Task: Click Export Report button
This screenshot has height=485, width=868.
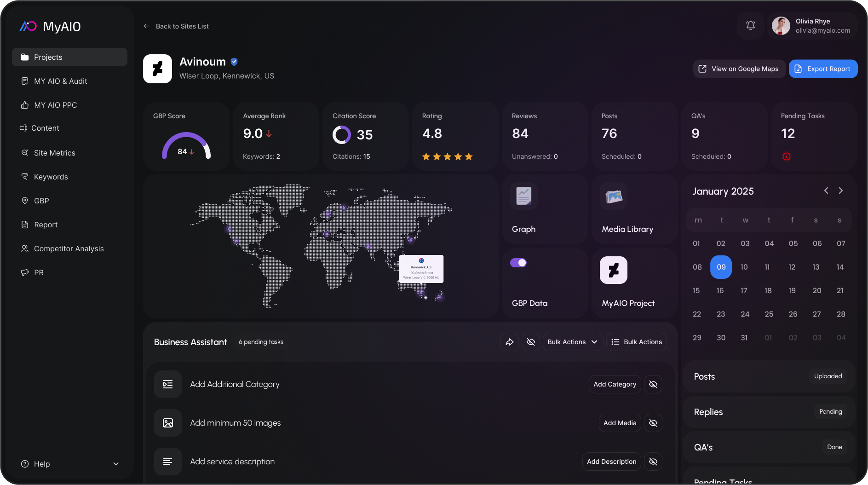Action: pos(823,69)
